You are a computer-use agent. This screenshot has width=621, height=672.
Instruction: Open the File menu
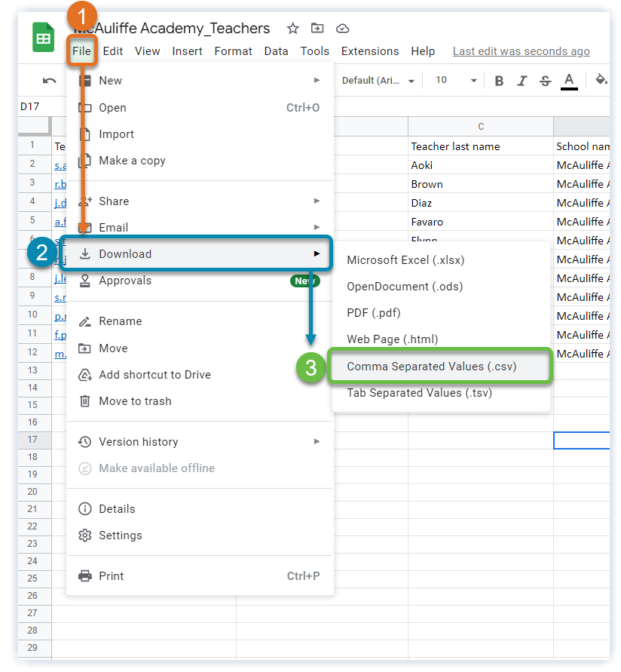click(81, 51)
